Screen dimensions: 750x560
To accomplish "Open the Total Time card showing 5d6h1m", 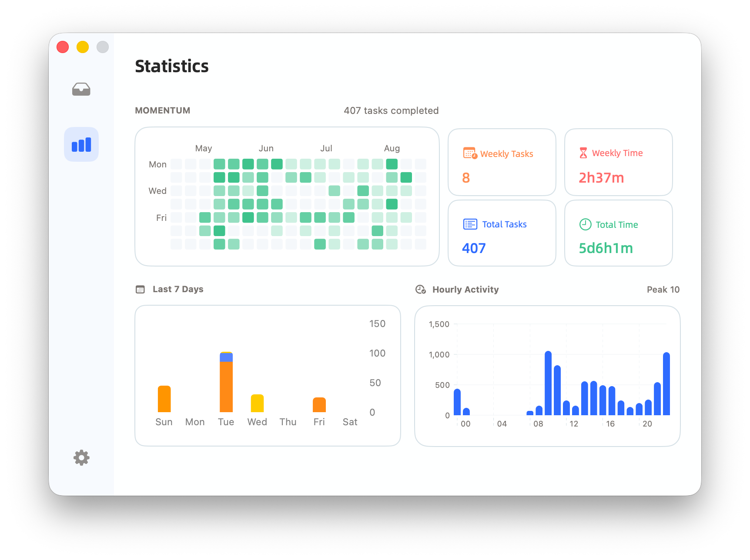I will [618, 233].
